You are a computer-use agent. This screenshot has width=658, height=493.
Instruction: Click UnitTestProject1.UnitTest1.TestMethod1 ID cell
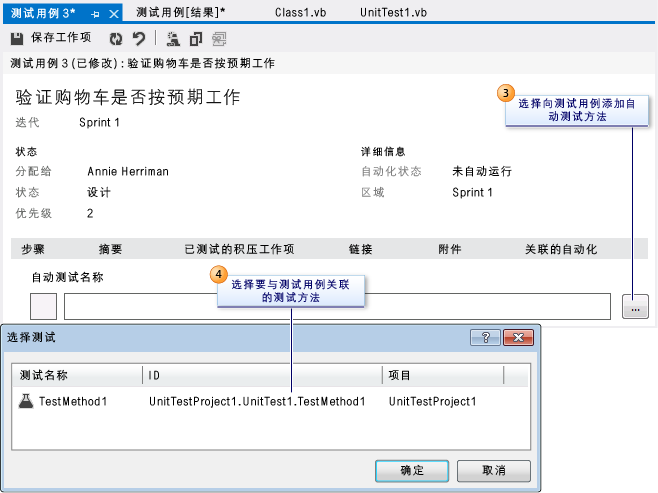257,402
